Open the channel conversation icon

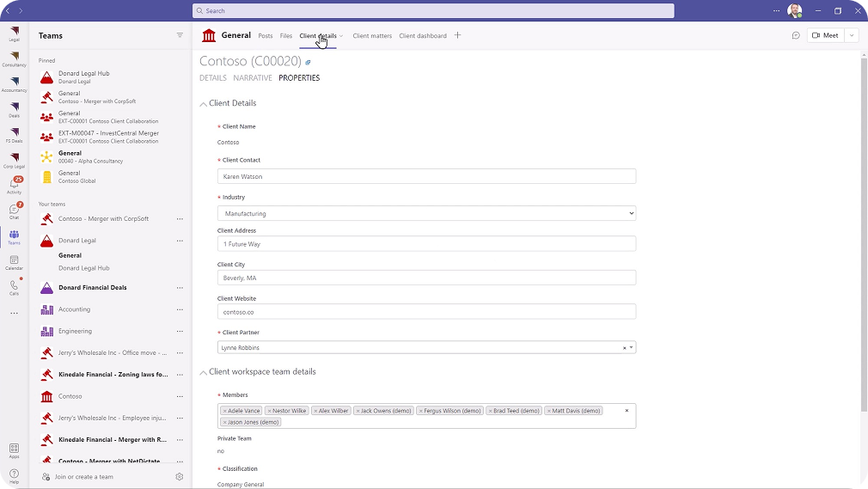pos(796,35)
